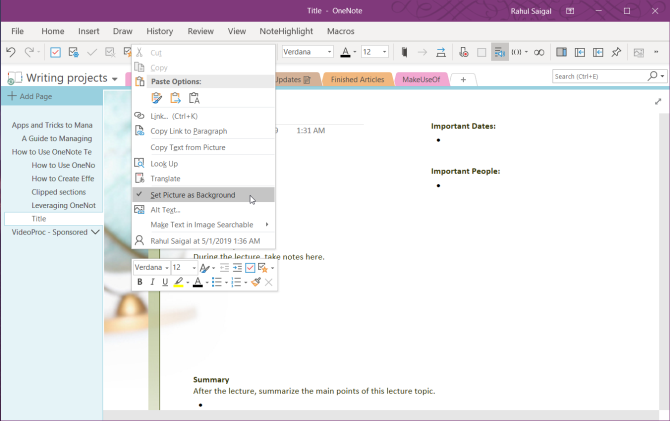The height and width of the screenshot is (421, 670).
Task: Open the tags dropdown in mini toolbar
Action: 273,268
